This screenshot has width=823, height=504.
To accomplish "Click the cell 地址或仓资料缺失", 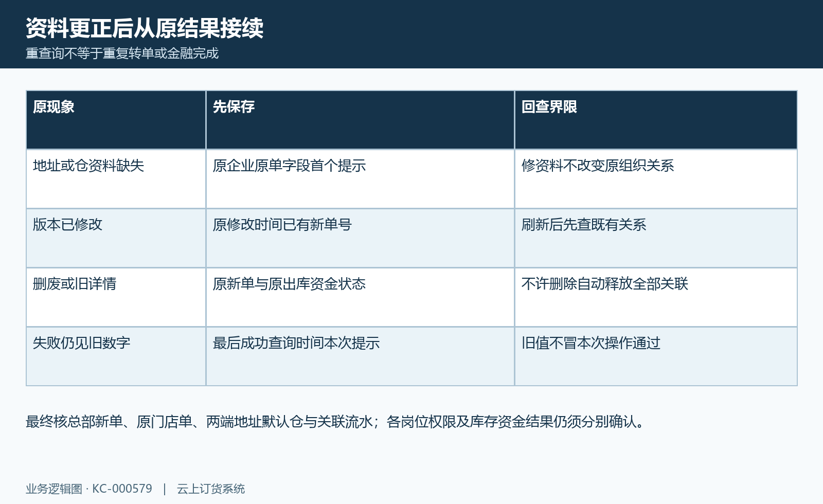I will (x=116, y=179).
